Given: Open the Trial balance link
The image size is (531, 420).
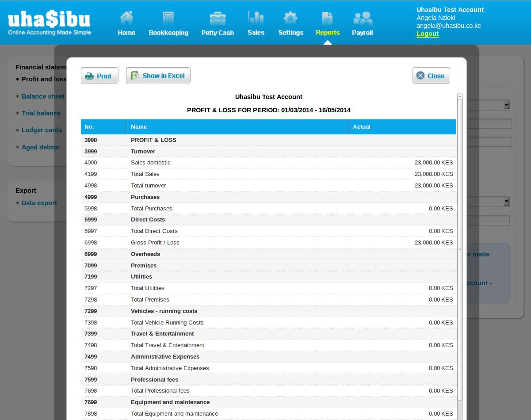Looking at the screenshot, I should pyautogui.click(x=41, y=113).
